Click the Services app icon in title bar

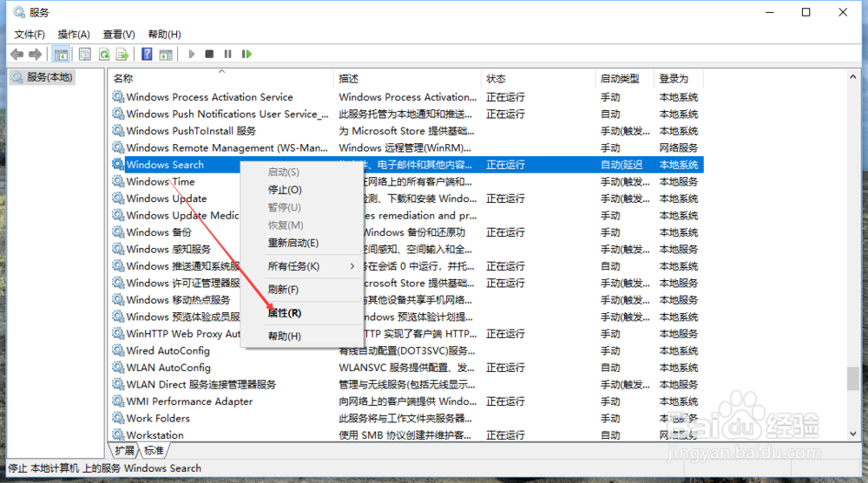click(19, 12)
